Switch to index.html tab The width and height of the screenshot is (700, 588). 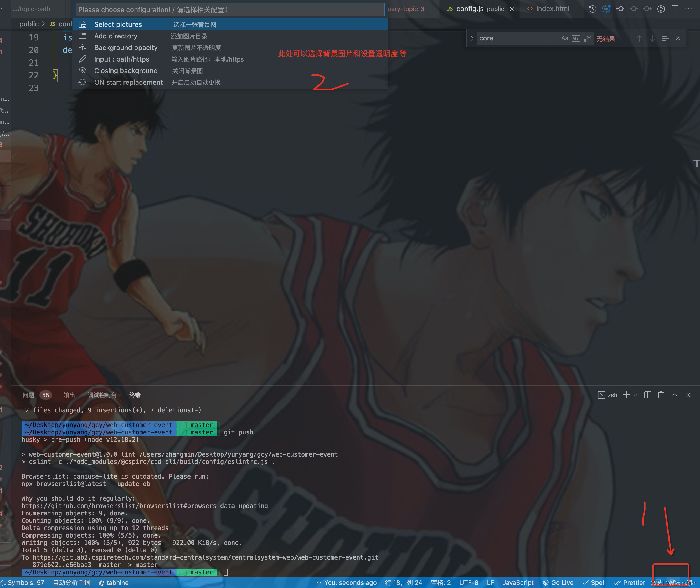pyautogui.click(x=552, y=9)
